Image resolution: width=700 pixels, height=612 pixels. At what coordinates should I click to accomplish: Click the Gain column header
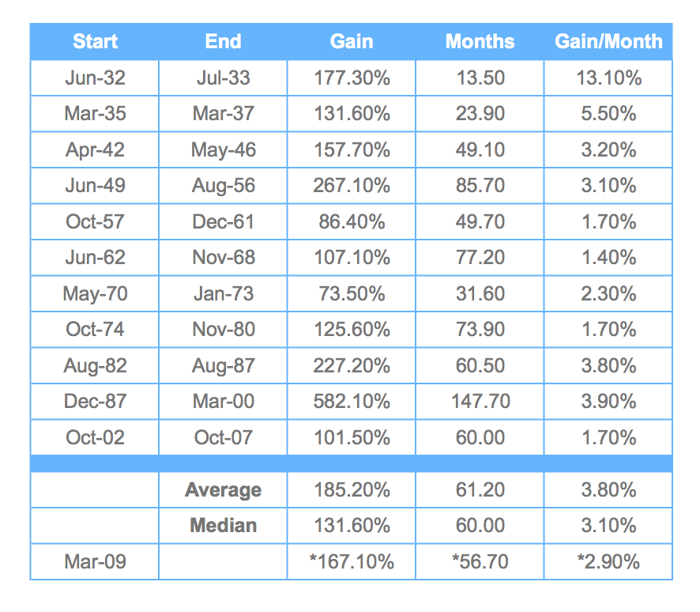coord(352,41)
